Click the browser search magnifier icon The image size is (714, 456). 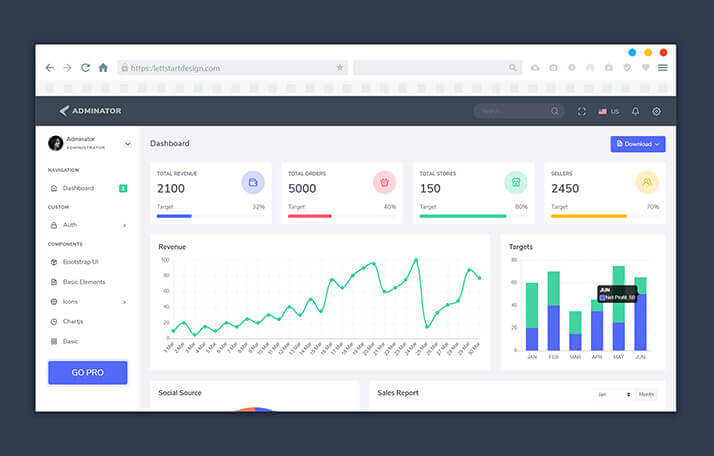point(513,68)
